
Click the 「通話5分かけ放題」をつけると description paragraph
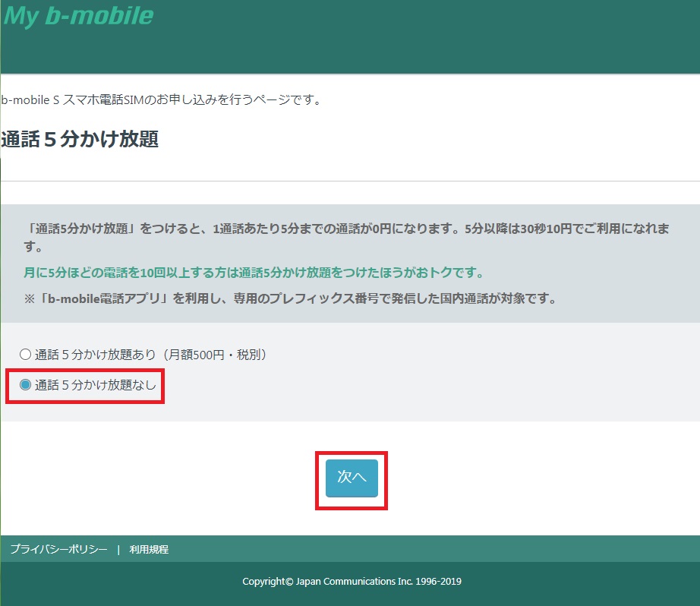[x=346, y=237]
